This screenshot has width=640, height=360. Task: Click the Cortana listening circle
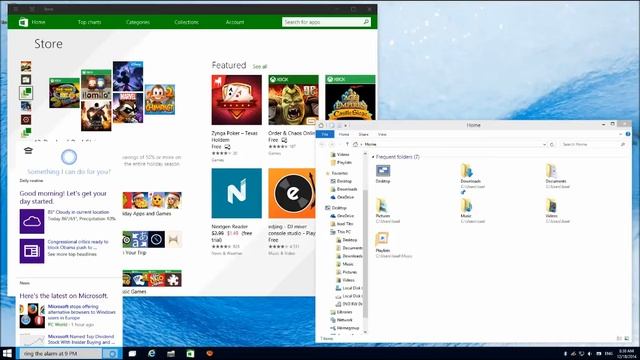(69, 157)
